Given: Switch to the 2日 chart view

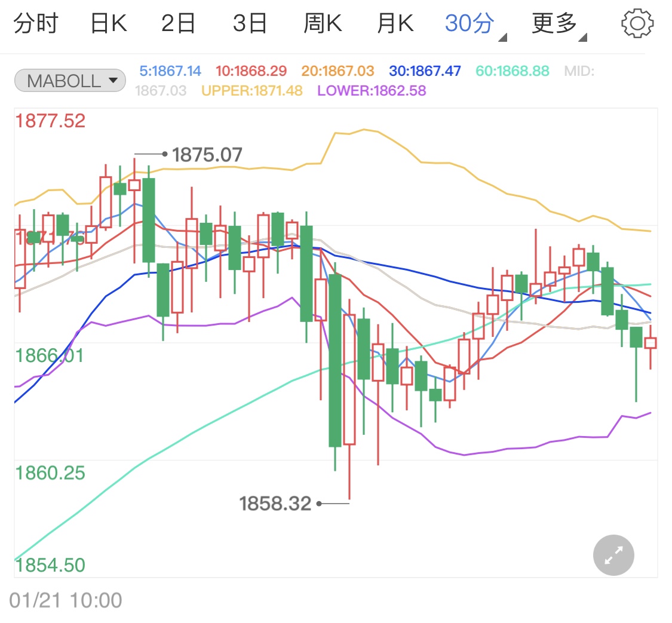Looking at the screenshot, I should click(178, 23).
